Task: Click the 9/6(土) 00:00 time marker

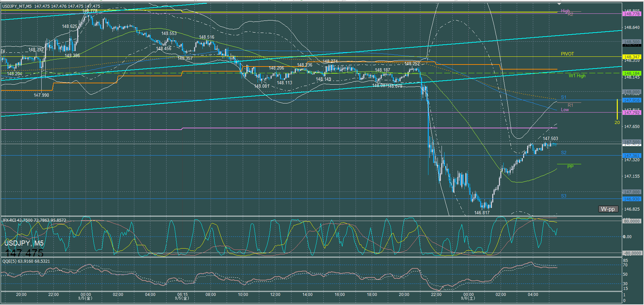Action: [468, 296]
